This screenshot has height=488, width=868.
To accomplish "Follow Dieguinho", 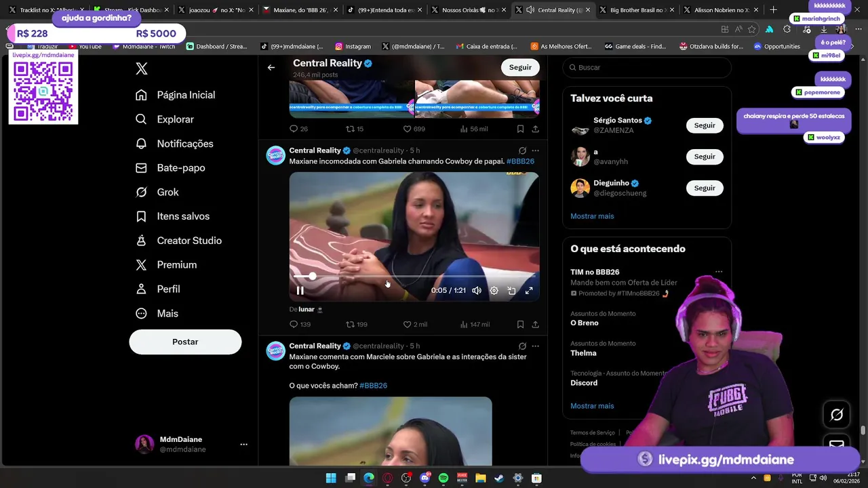I will [x=705, y=188].
